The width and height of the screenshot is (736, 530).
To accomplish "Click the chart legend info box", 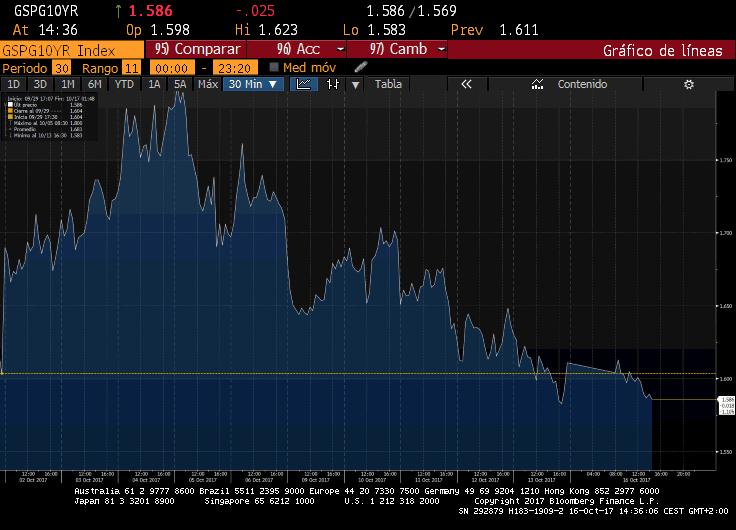I will coord(50,117).
